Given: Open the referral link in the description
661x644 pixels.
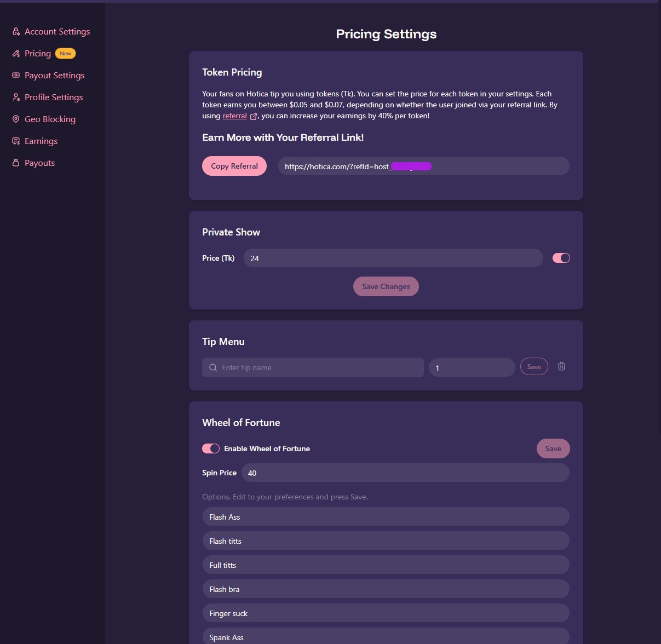Looking at the screenshot, I should click(234, 116).
